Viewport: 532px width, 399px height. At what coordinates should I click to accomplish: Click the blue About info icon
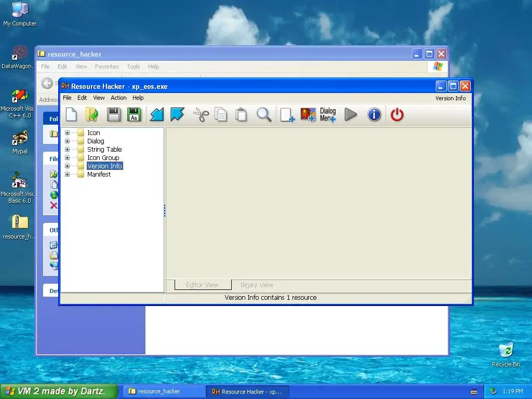374,114
